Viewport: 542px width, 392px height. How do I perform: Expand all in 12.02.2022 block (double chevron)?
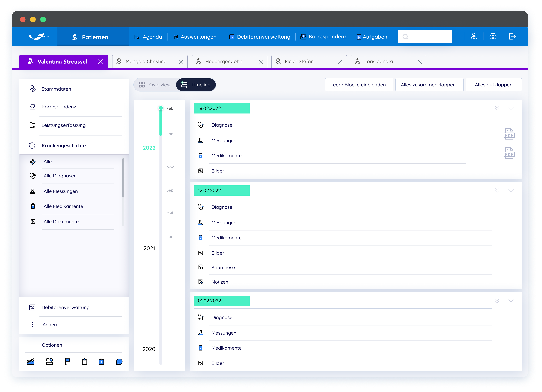[x=497, y=191]
